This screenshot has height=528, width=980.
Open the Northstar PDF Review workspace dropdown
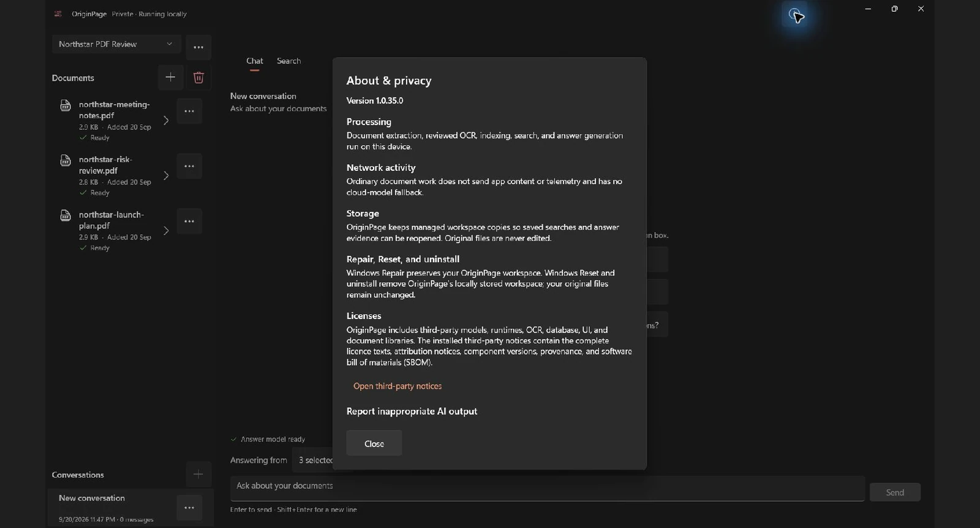coord(116,44)
